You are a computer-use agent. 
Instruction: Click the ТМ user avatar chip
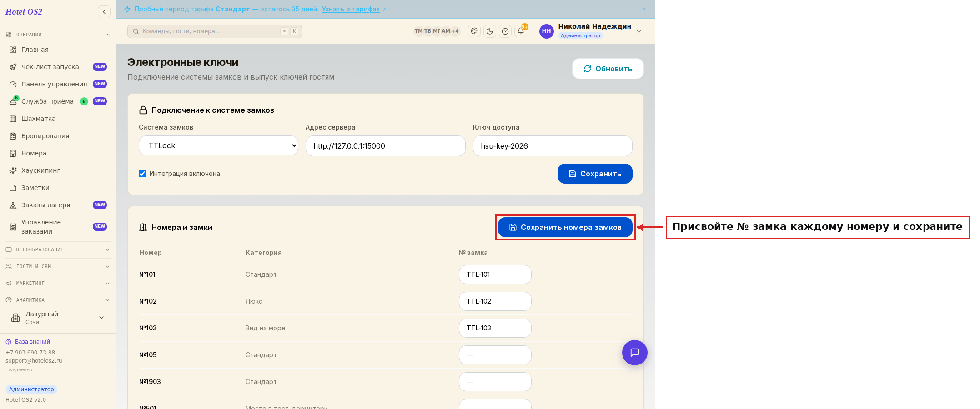[418, 31]
